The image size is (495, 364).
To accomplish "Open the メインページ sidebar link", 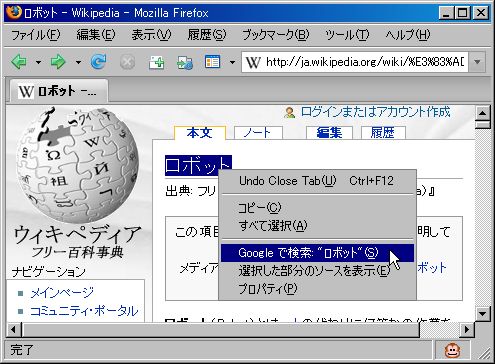I will [x=62, y=293].
